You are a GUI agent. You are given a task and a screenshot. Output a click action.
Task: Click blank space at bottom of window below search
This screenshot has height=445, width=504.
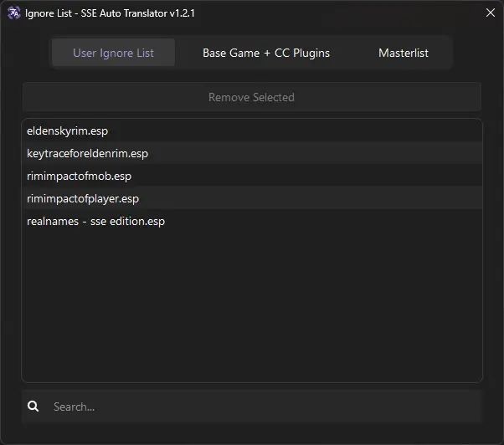click(x=252, y=434)
